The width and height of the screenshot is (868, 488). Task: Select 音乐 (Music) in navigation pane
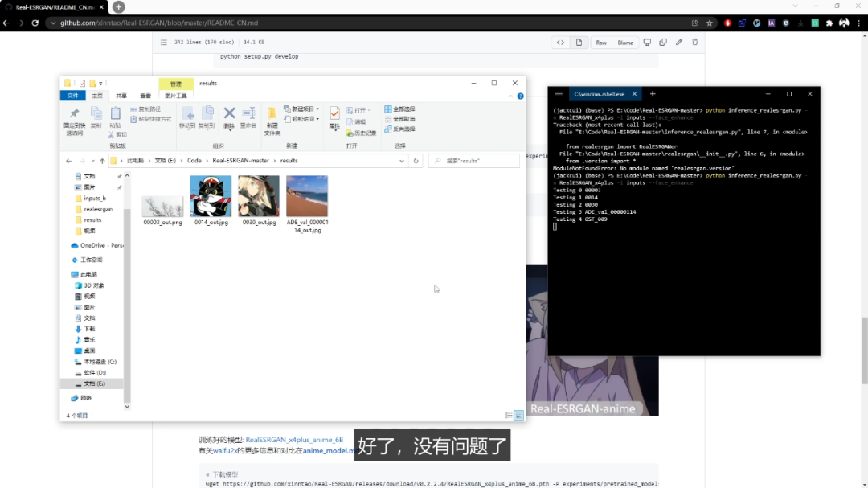[84, 340]
